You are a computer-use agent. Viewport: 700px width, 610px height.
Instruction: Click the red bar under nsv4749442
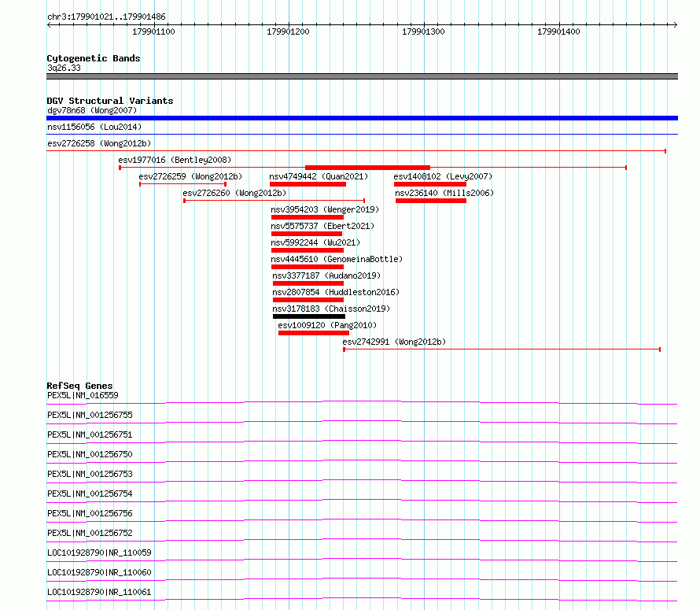(x=308, y=184)
